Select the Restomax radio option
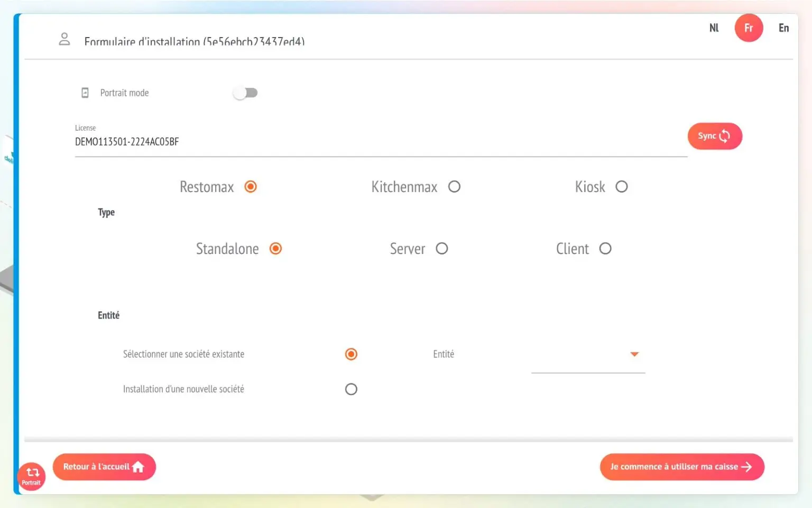Screen dimensions: 812x508 [251, 187]
